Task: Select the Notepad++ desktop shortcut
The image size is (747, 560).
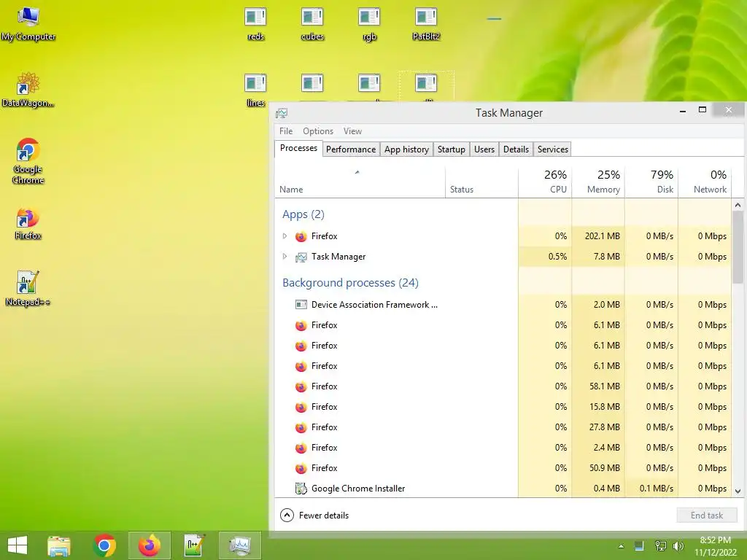Action: [x=28, y=289]
